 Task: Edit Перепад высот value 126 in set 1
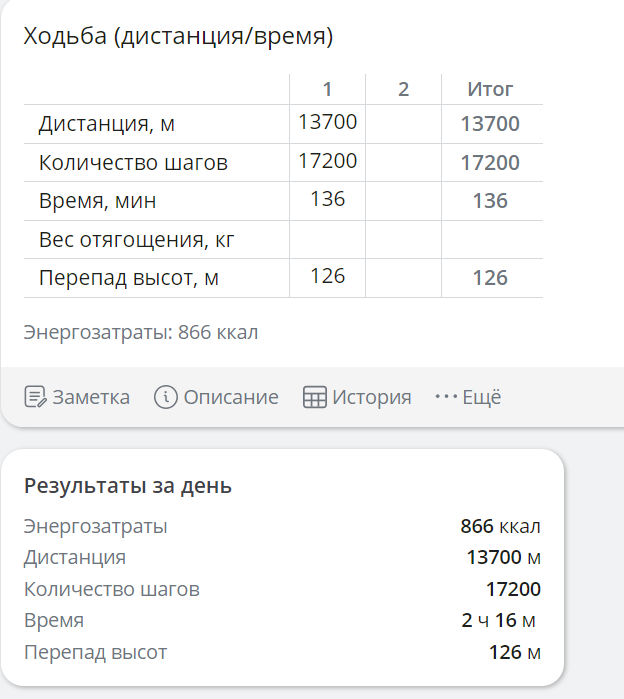click(x=327, y=276)
